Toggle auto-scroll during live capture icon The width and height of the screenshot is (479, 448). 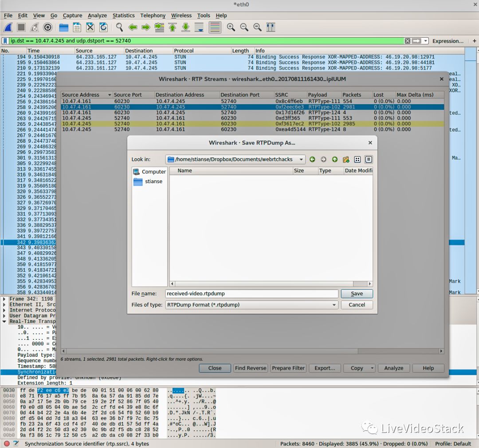(199, 27)
